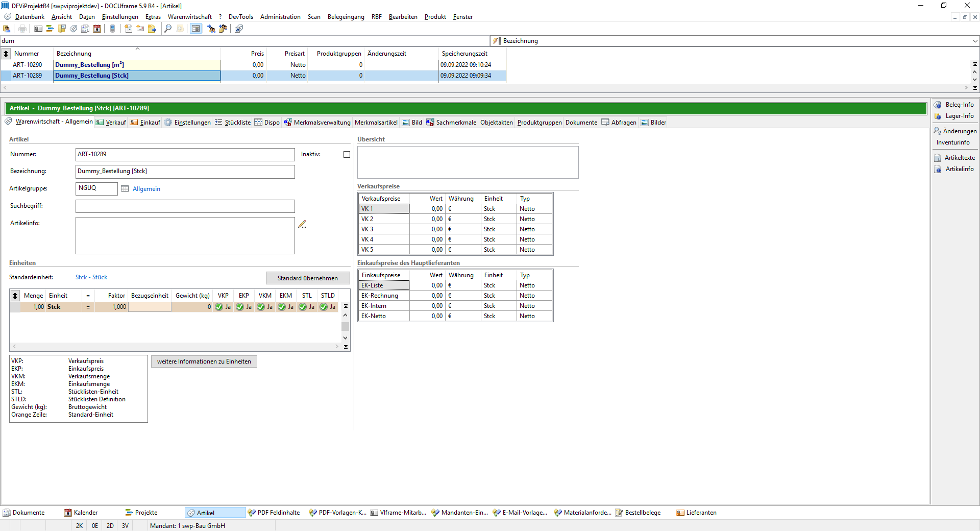
Task: Toggle VKM Ja in Stck row
Action: 265,307
